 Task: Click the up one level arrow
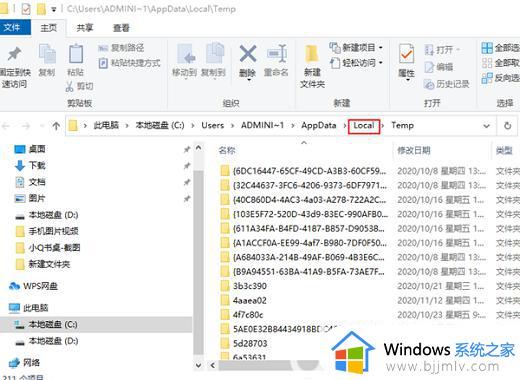pyautogui.click(x=56, y=126)
